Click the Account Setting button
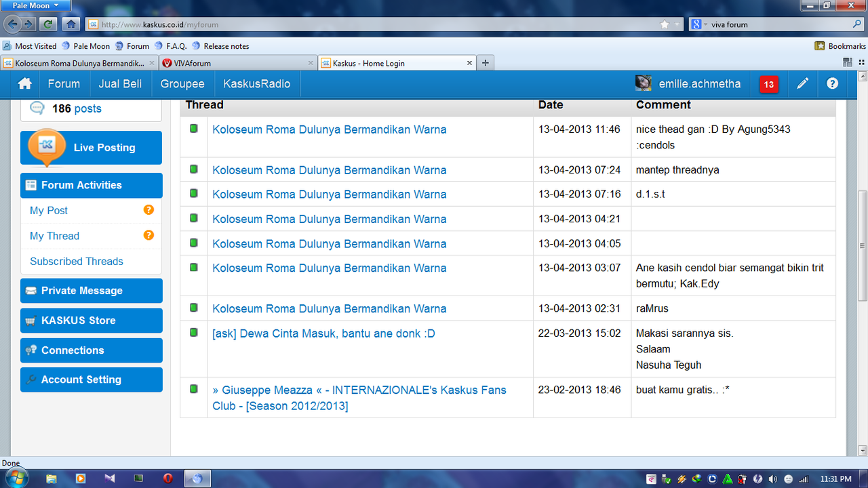 pyautogui.click(x=92, y=380)
